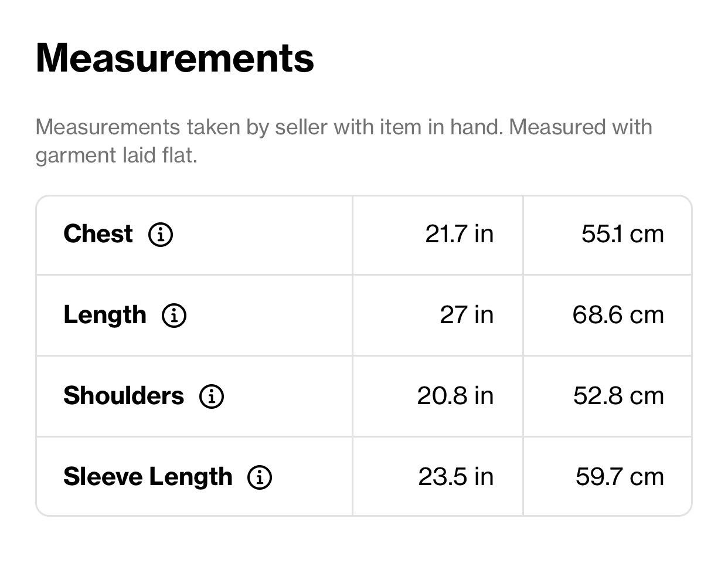Open the info icon next to Shoulders
The width and height of the screenshot is (728, 566).
click(x=212, y=396)
